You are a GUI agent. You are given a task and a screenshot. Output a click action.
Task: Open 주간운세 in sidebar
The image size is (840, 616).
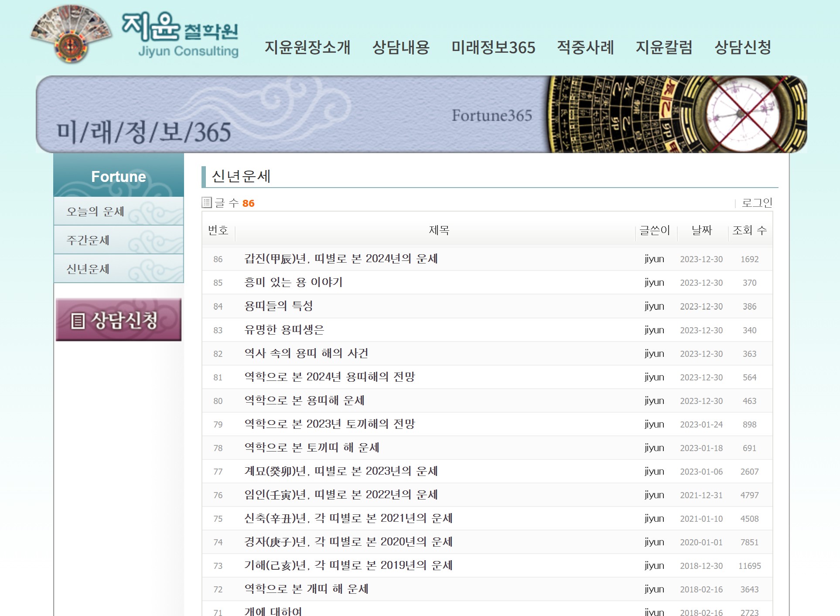point(88,240)
